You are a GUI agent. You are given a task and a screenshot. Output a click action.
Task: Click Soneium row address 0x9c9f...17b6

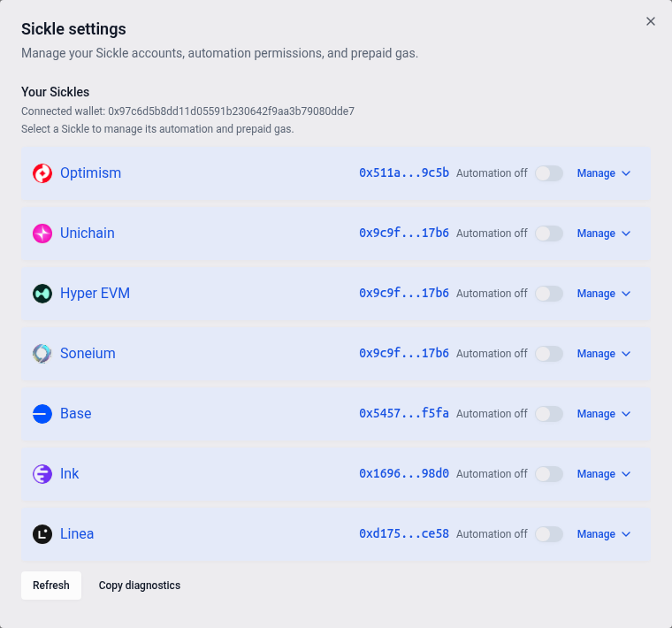404,353
